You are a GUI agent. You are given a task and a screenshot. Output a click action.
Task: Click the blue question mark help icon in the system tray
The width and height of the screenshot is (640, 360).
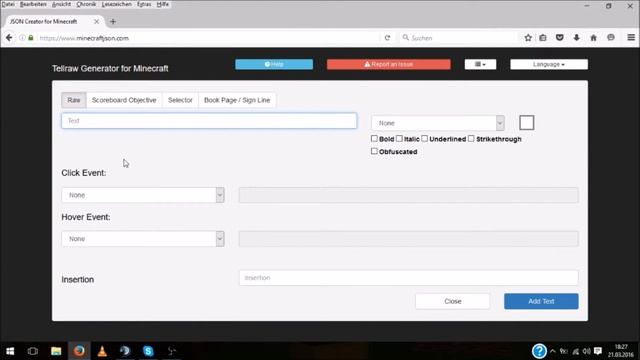tap(539, 351)
